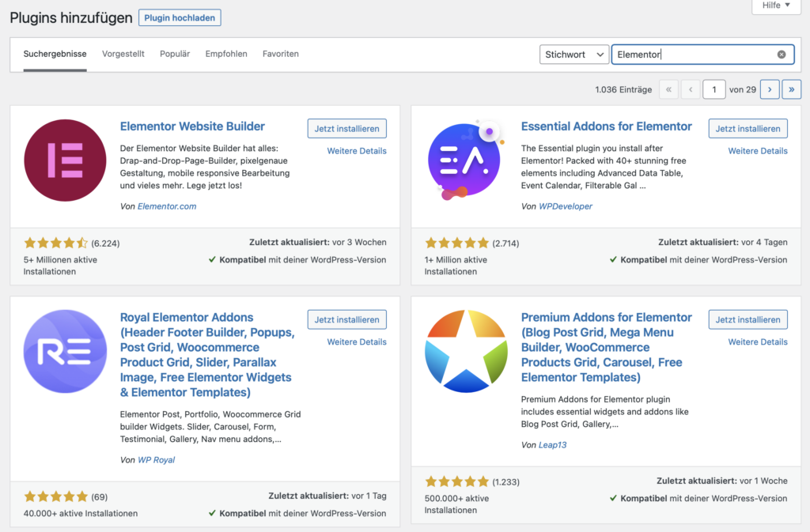Click the star rating of Royal Elementor Addons
Image resolution: width=810 pixels, height=532 pixels.
(56, 497)
